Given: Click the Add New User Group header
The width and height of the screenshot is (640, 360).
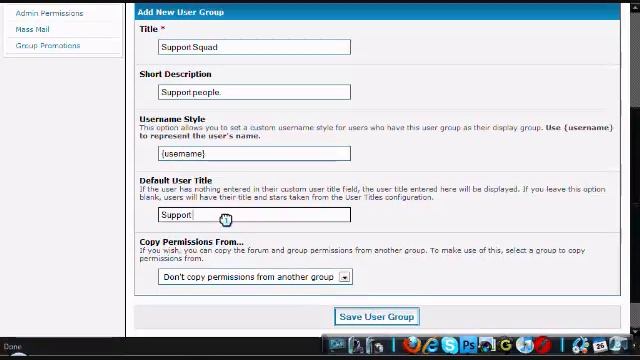Looking at the screenshot, I should 377,12.
